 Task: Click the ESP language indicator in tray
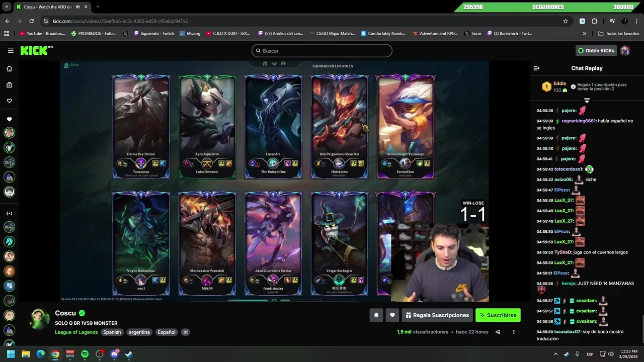tap(590, 354)
